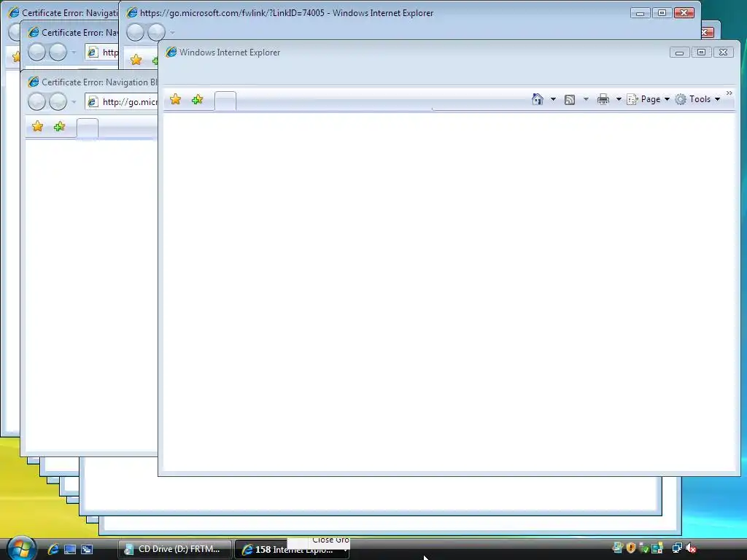Open Recent Pages dropdown in Certificate Error: Nav window
Viewport: 747px width, 560px height.
(74, 52)
